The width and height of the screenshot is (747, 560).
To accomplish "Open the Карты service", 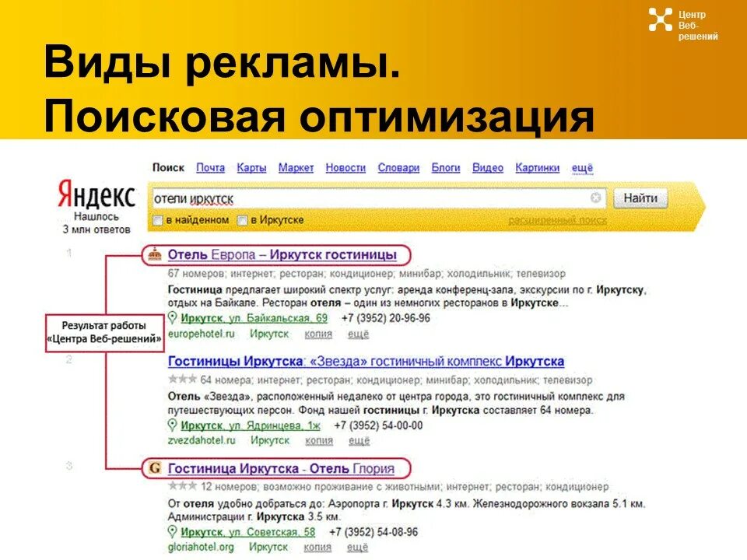I will tap(251, 168).
